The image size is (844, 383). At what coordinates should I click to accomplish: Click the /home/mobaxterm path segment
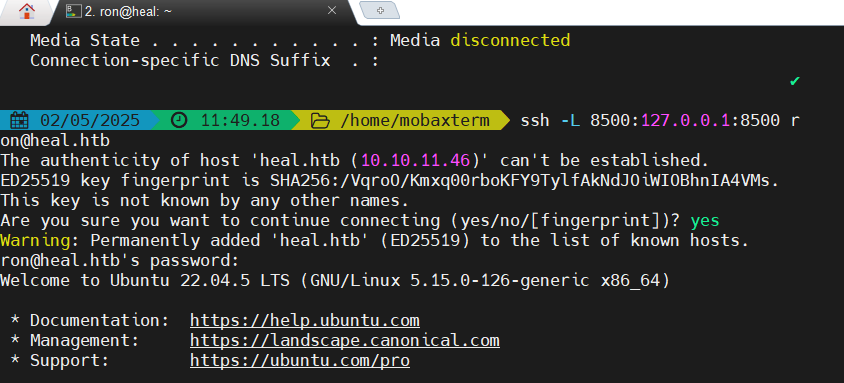(x=415, y=120)
